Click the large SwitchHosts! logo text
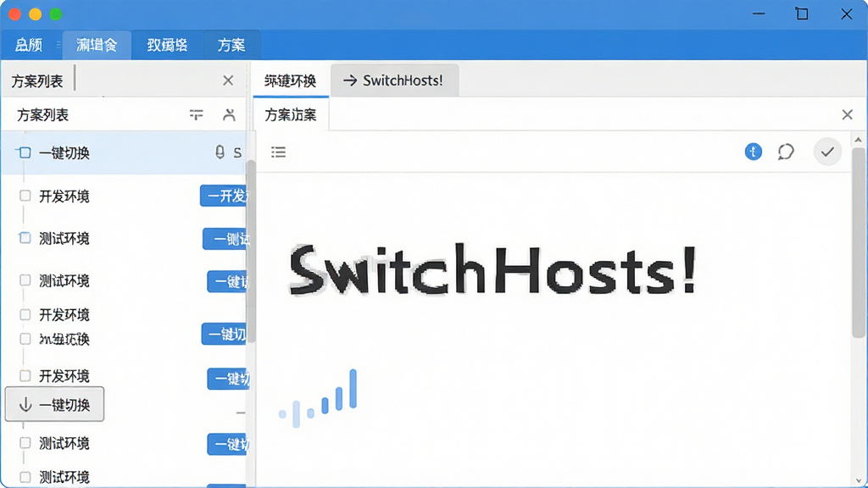Viewport: 868px width, 488px height. click(492, 270)
